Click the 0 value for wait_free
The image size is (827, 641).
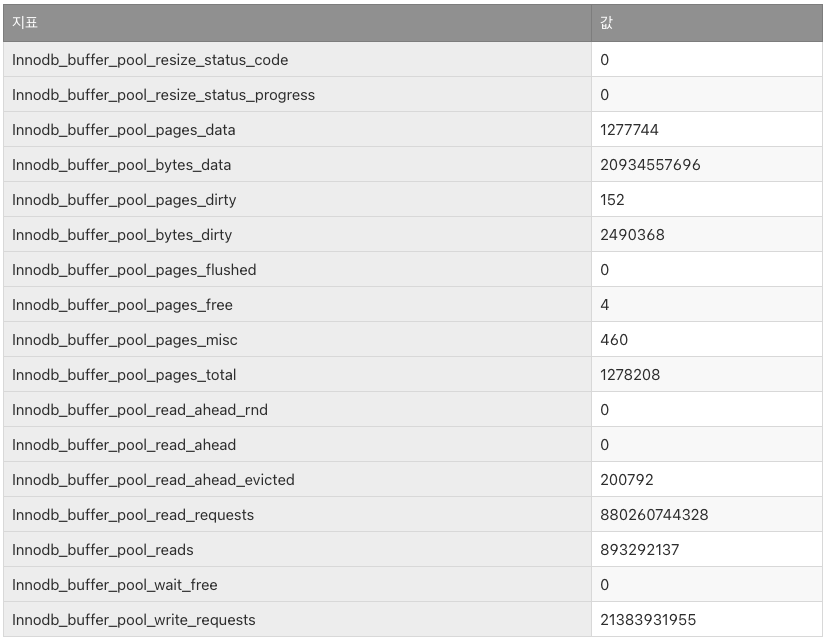pos(604,585)
